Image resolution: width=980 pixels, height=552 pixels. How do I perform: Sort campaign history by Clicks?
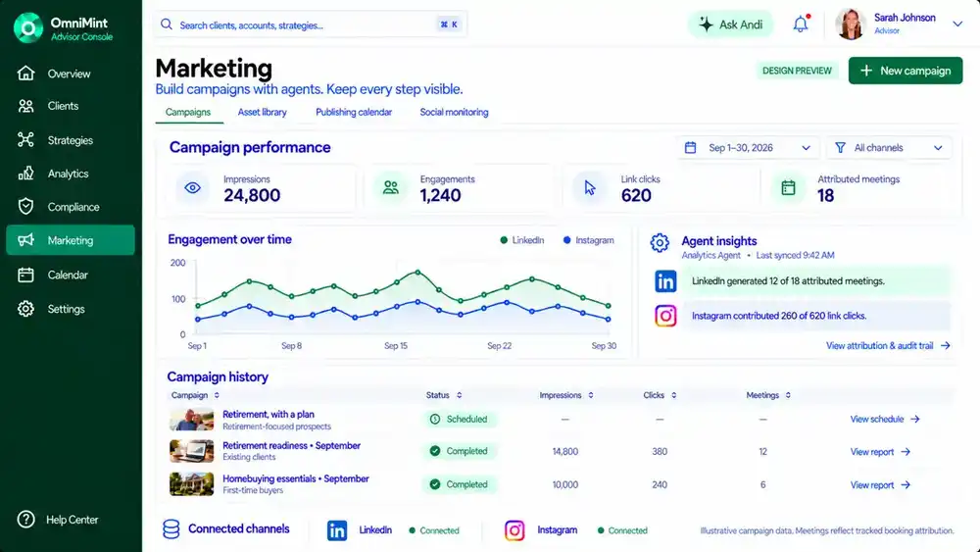click(660, 395)
